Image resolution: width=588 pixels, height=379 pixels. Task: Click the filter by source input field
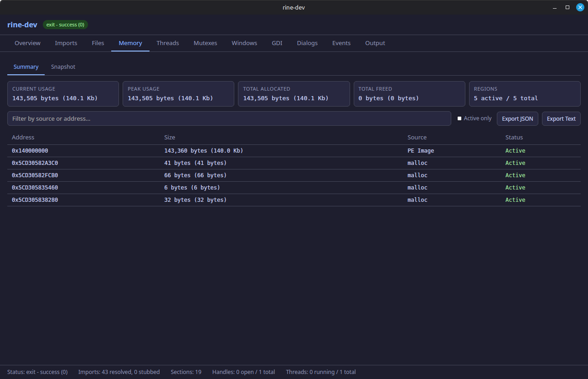[x=228, y=118]
